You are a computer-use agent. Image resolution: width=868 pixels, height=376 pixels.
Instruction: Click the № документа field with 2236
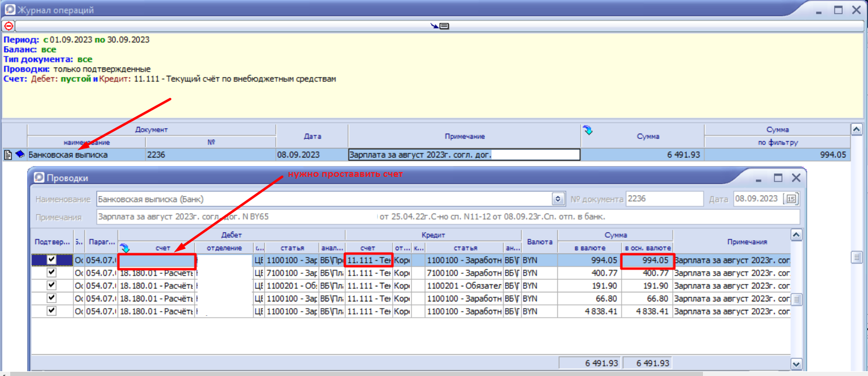point(664,199)
